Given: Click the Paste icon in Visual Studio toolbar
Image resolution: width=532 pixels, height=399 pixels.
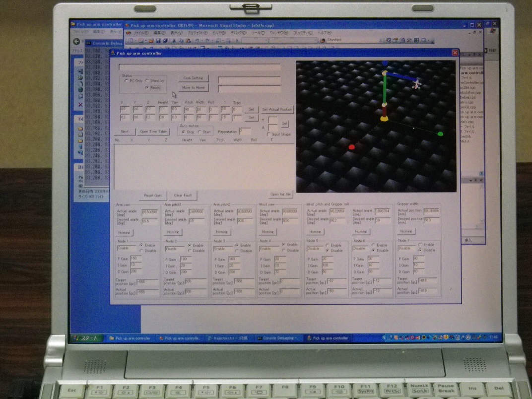Looking at the screenshot, I should (x=188, y=41).
